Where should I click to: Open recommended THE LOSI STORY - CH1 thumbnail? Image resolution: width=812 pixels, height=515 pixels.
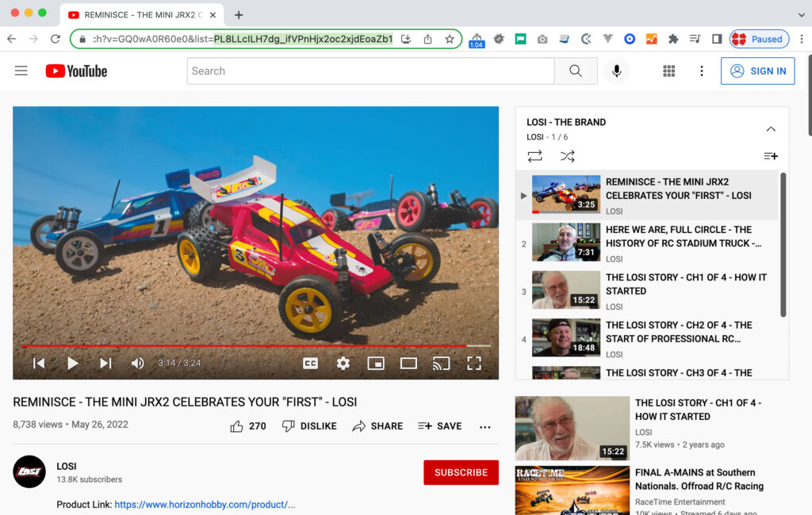pyautogui.click(x=573, y=428)
